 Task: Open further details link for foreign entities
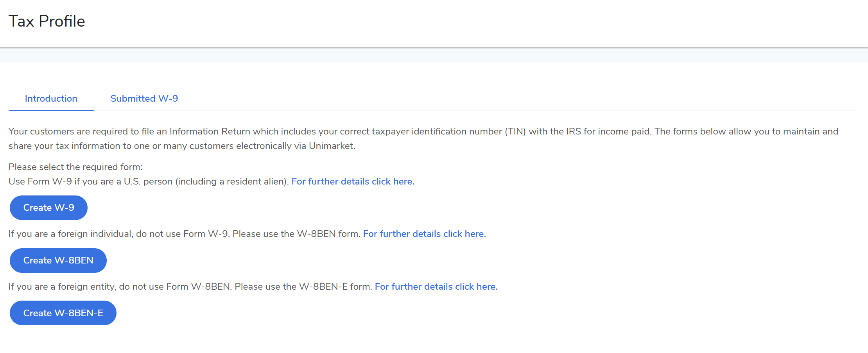pyautogui.click(x=436, y=287)
